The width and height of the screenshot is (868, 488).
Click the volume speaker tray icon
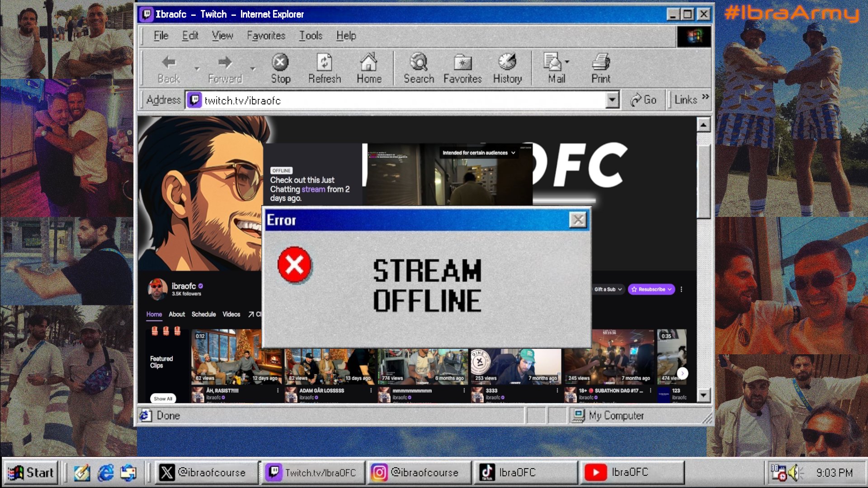pos(795,473)
